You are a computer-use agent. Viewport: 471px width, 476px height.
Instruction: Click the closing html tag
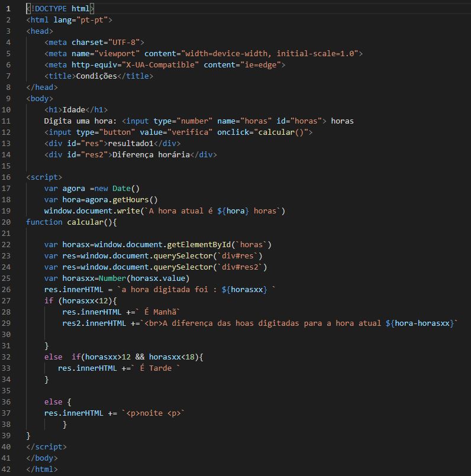pos(42,469)
